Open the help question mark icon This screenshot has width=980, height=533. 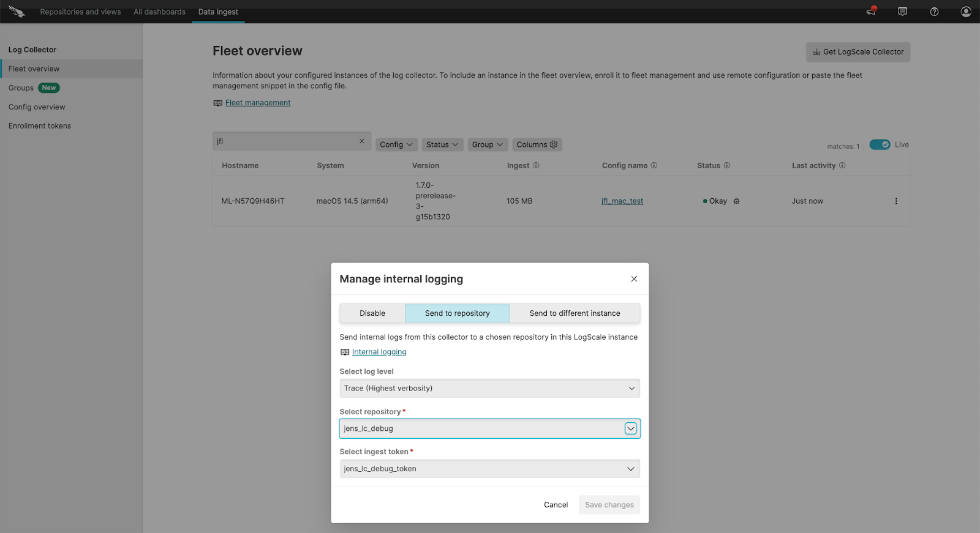[x=934, y=12]
